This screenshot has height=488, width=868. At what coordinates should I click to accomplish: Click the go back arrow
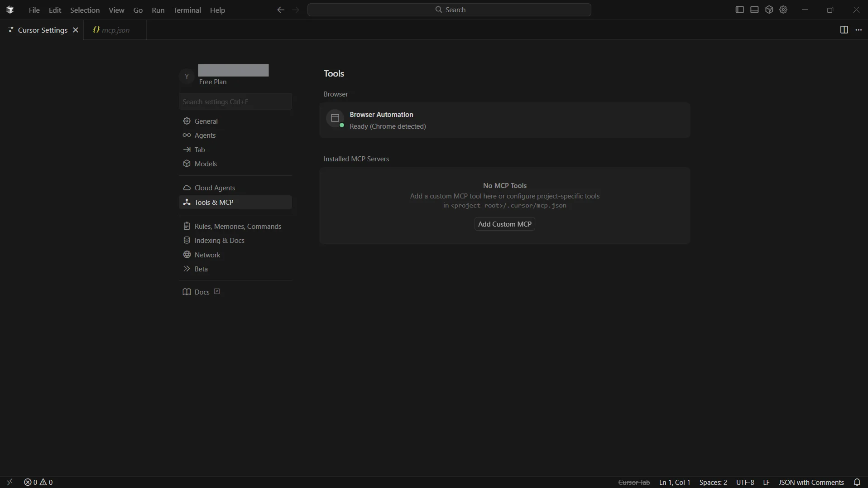[x=281, y=10]
